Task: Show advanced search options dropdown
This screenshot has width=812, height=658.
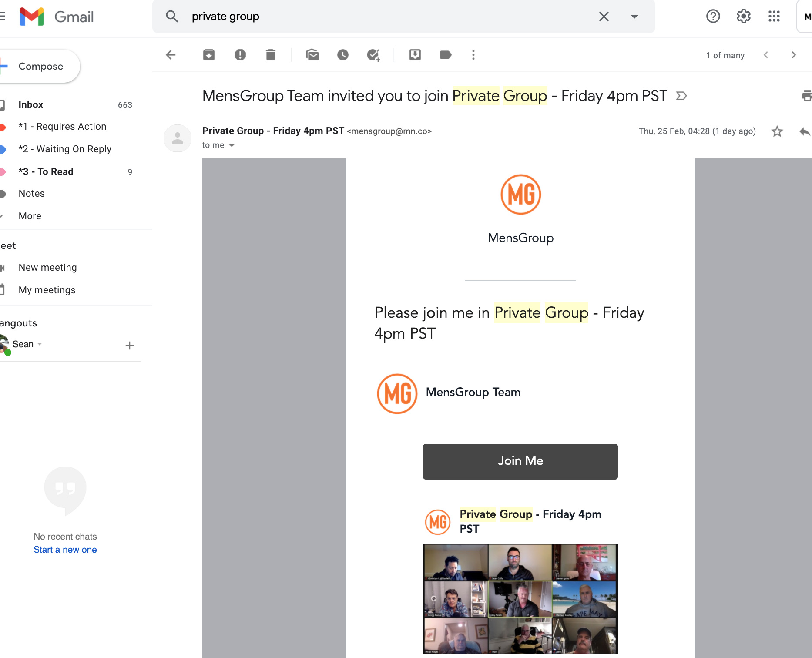Action: [634, 17]
